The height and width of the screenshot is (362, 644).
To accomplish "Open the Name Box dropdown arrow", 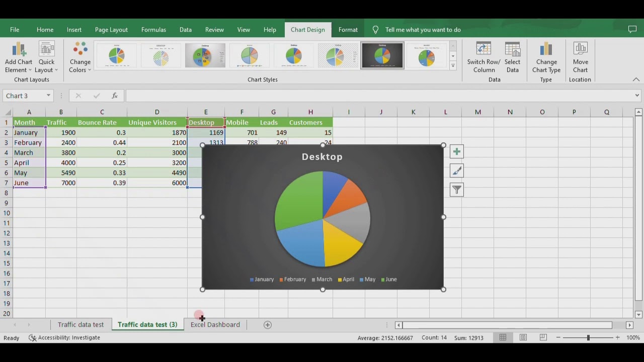I will [x=48, y=96].
